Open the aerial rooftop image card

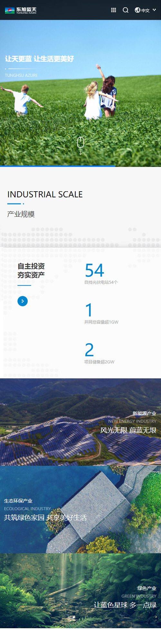[80, 510]
